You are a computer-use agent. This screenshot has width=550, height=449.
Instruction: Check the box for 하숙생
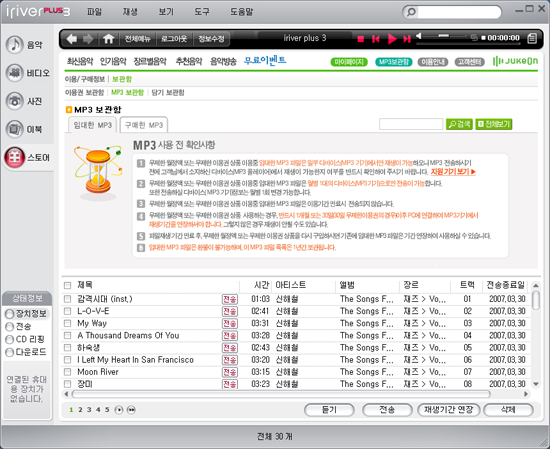coord(67,348)
